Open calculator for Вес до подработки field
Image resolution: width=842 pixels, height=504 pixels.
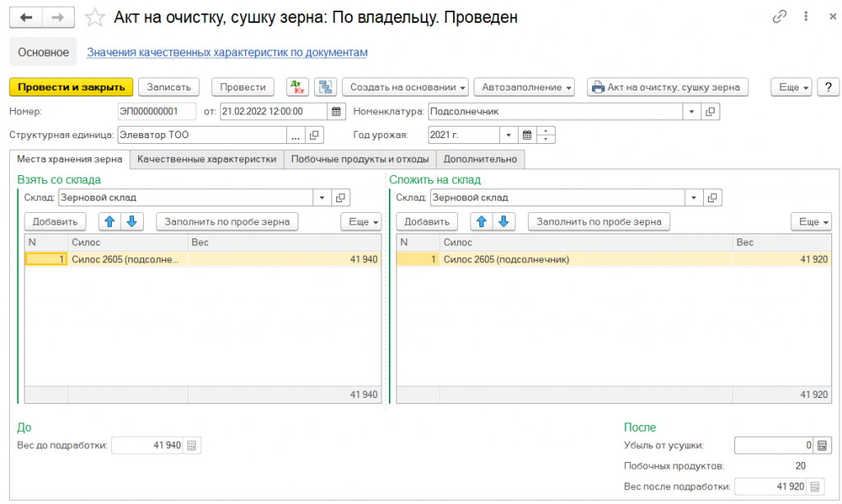pyautogui.click(x=192, y=446)
